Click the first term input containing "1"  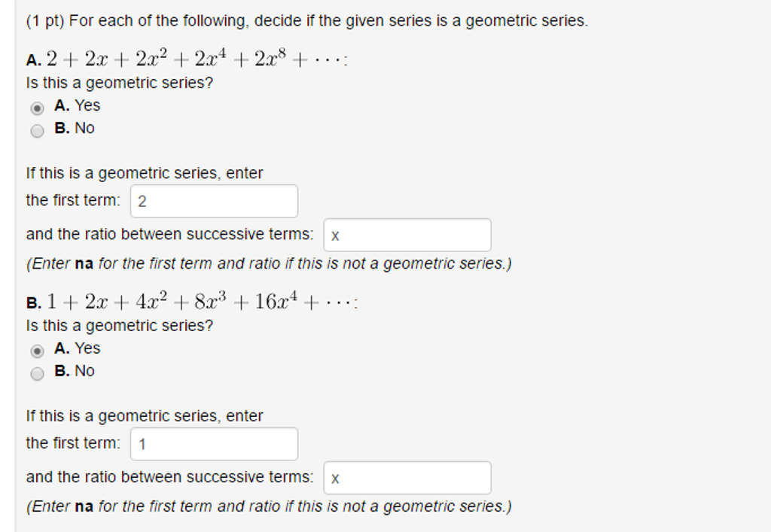pyautogui.click(x=213, y=443)
